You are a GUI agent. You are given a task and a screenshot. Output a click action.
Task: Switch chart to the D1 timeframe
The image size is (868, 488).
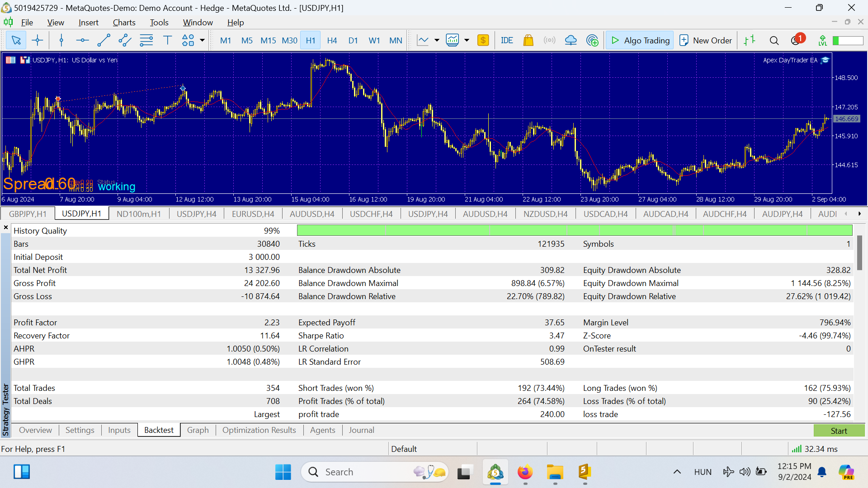click(x=353, y=40)
